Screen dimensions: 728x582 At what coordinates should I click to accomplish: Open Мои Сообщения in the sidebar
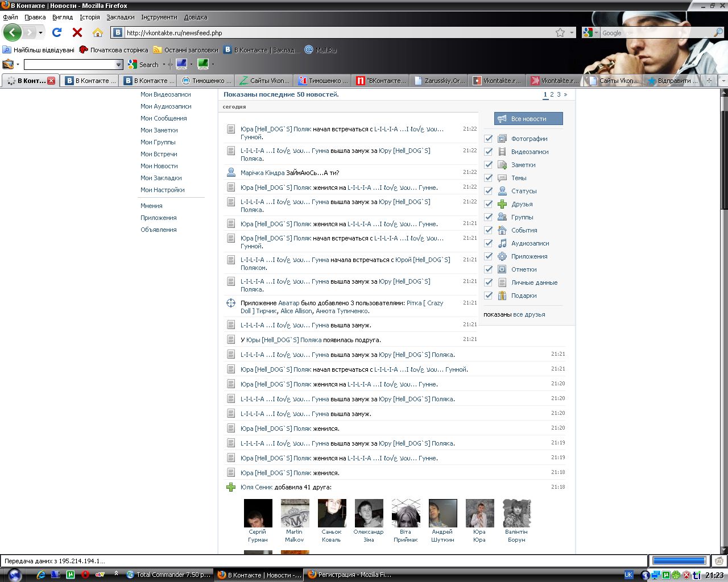coord(164,118)
